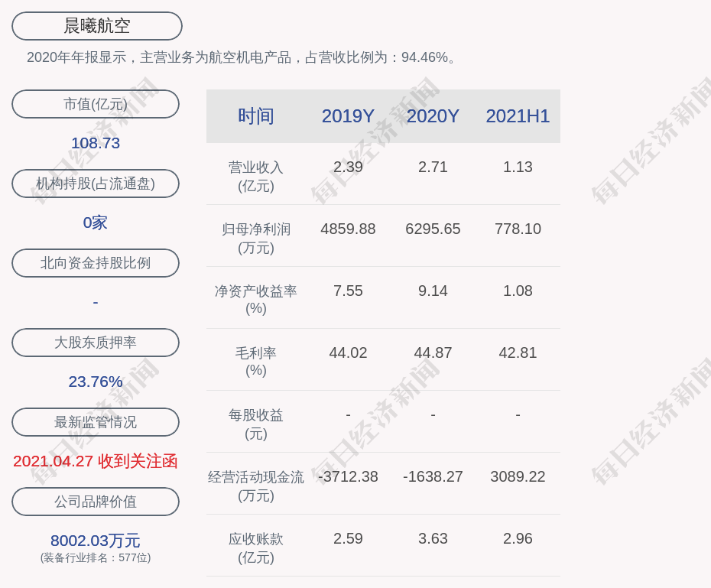Image resolution: width=711 pixels, height=588 pixels.
Task: Click gross margin value 44.87
Action: [433, 352]
